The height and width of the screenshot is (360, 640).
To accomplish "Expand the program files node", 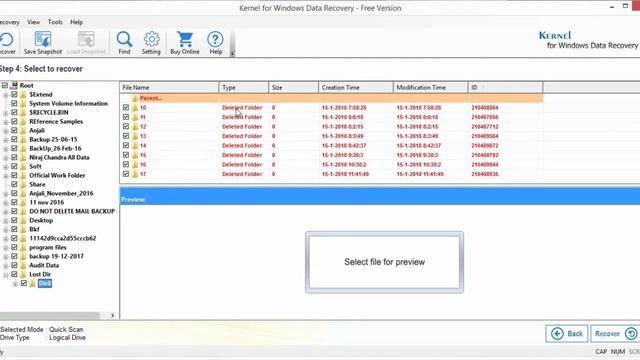I will tap(6, 247).
